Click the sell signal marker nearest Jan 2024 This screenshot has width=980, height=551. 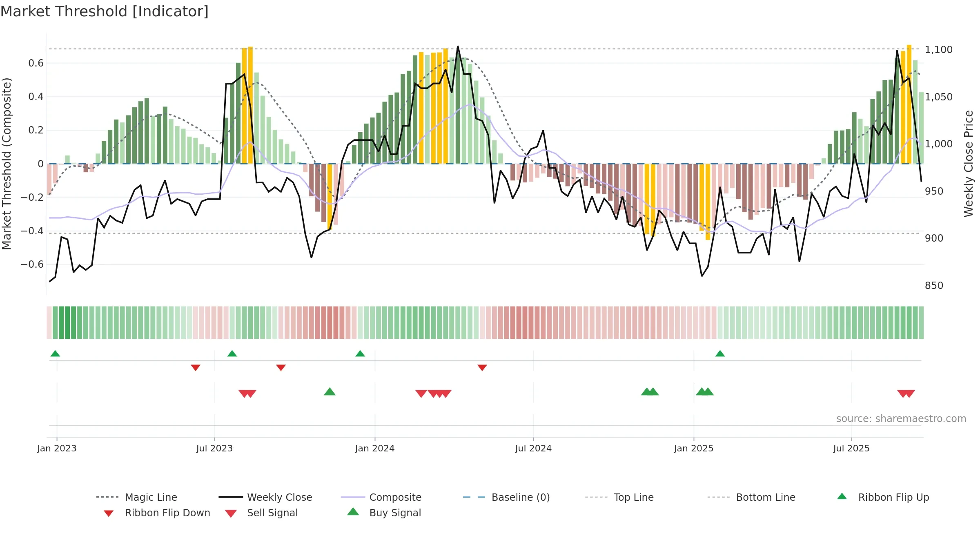(x=421, y=393)
